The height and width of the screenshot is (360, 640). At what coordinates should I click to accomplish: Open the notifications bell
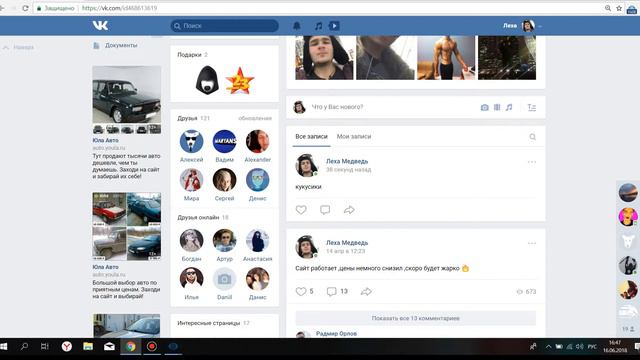click(x=297, y=26)
